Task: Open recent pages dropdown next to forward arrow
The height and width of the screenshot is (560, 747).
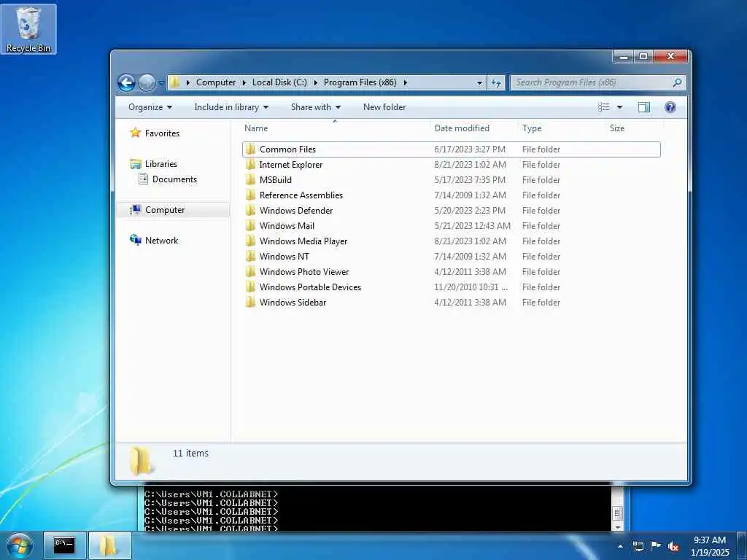Action: pyautogui.click(x=161, y=83)
